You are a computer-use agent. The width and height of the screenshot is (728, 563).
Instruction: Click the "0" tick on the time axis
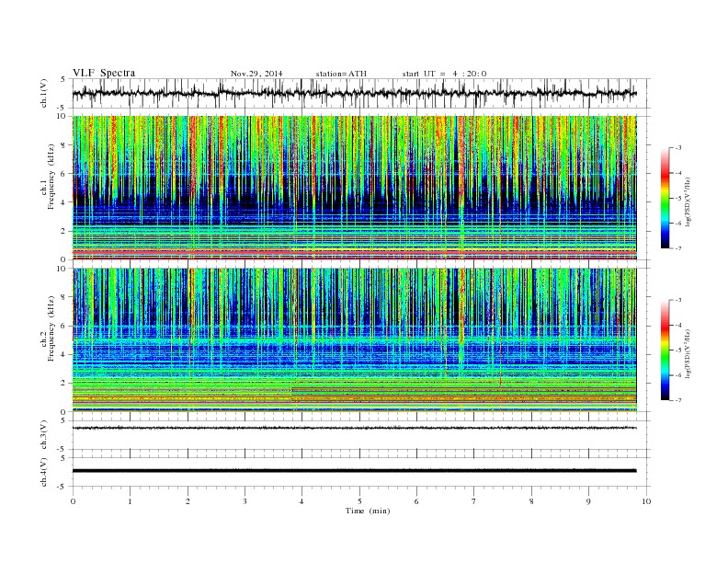click(73, 501)
